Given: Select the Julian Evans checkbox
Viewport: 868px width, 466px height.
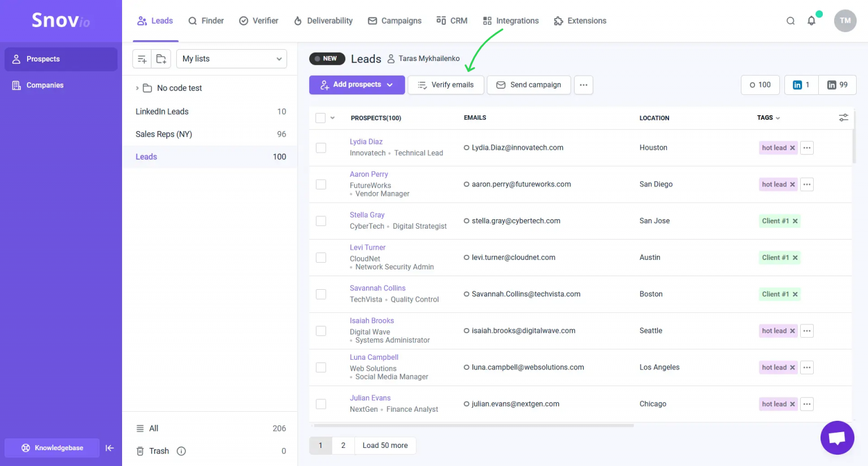Looking at the screenshot, I should (x=321, y=404).
